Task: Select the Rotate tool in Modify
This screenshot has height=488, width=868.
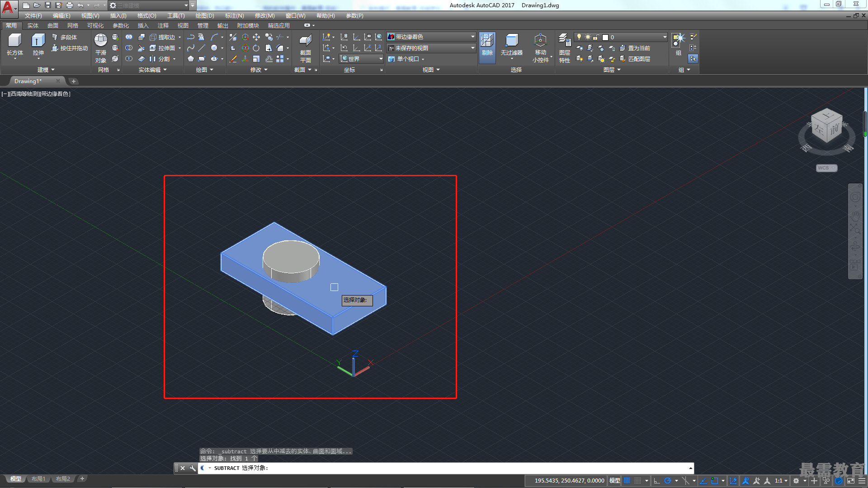Action: click(256, 48)
